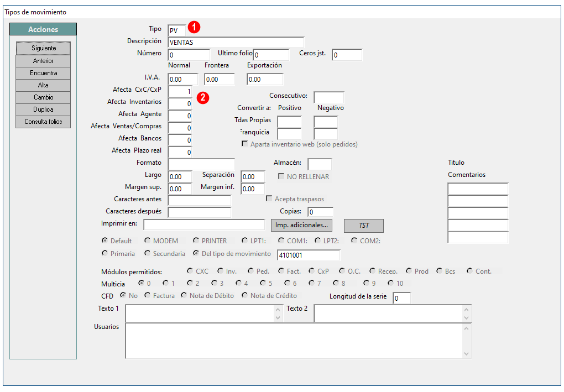Image resolution: width=564 pixels, height=392 pixels.
Task: Click the Afecta CxC/CxP field
Action: 180,92
